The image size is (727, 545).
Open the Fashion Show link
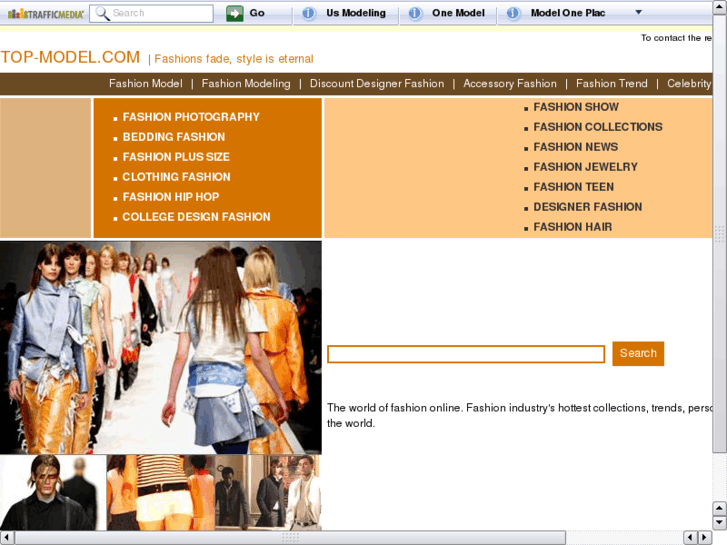click(576, 107)
